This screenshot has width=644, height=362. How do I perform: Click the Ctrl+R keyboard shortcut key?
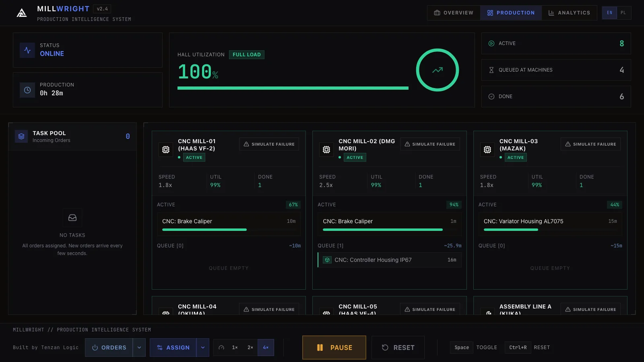(518, 348)
